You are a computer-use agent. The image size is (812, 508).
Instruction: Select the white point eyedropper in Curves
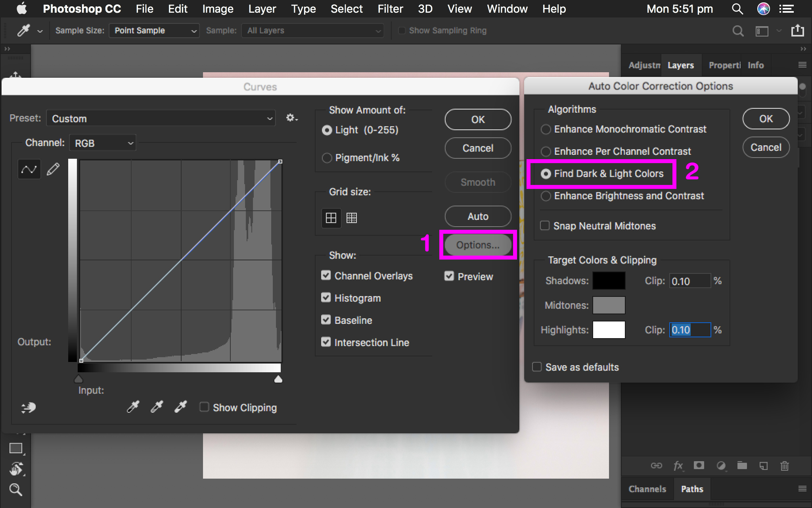[181, 407]
